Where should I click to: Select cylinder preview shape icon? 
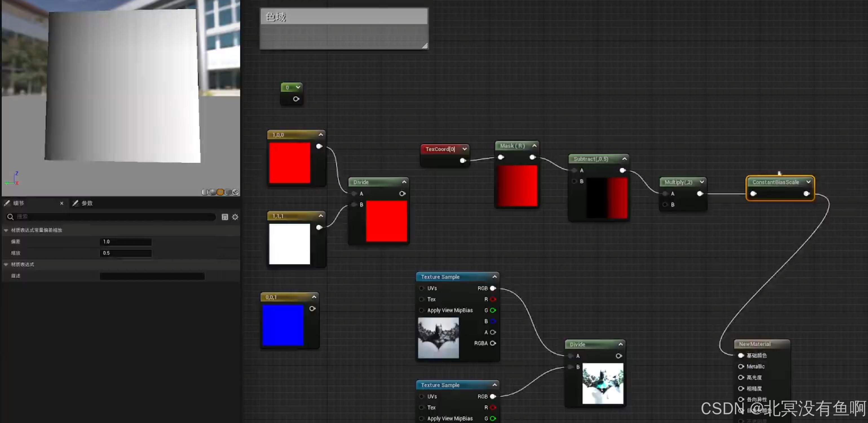[205, 192]
